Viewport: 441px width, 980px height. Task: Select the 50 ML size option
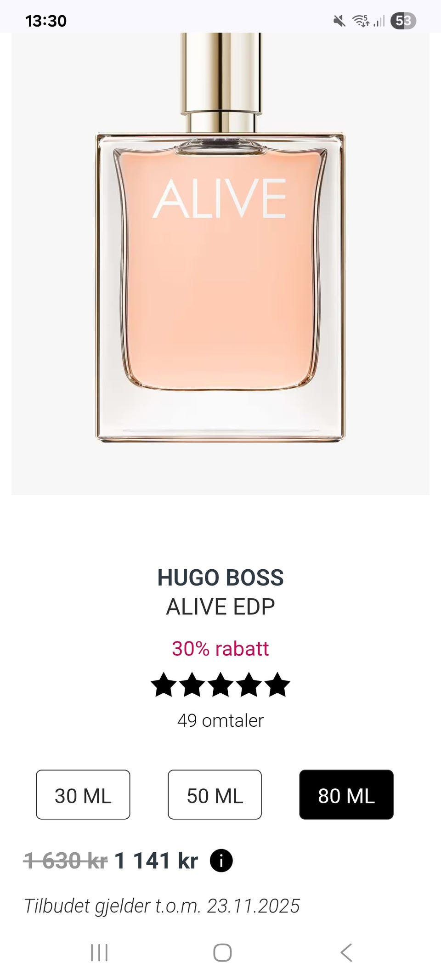tap(215, 794)
